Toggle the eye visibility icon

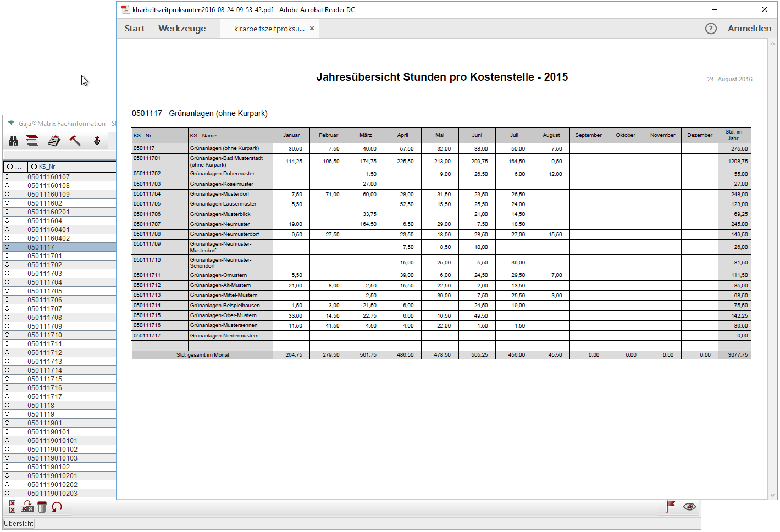[689, 506]
